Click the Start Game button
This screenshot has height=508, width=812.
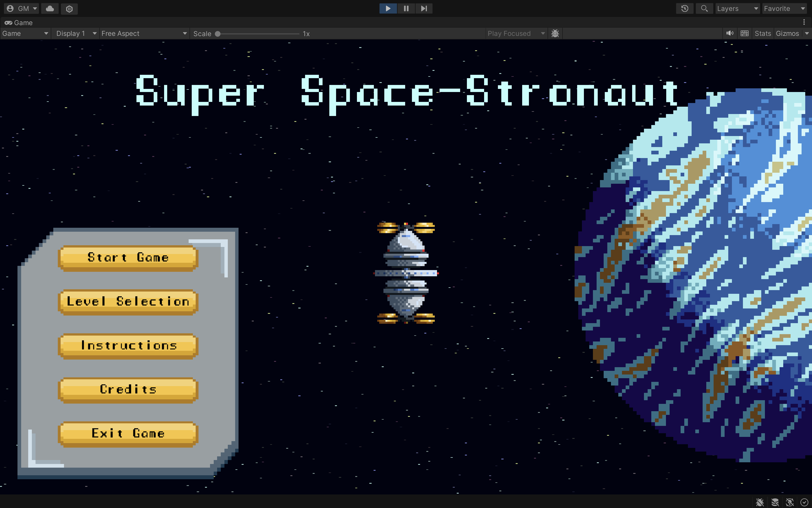click(x=128, y=258)
